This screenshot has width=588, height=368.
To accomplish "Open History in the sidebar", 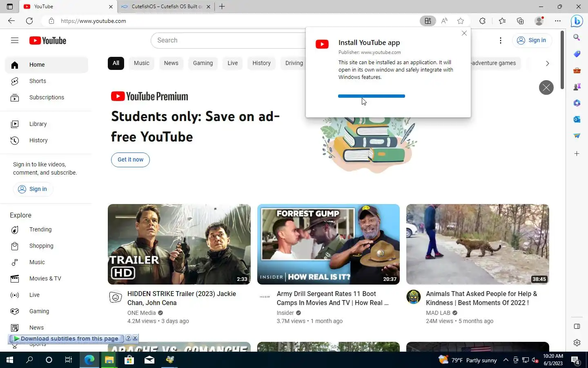I will pos(47,140).
